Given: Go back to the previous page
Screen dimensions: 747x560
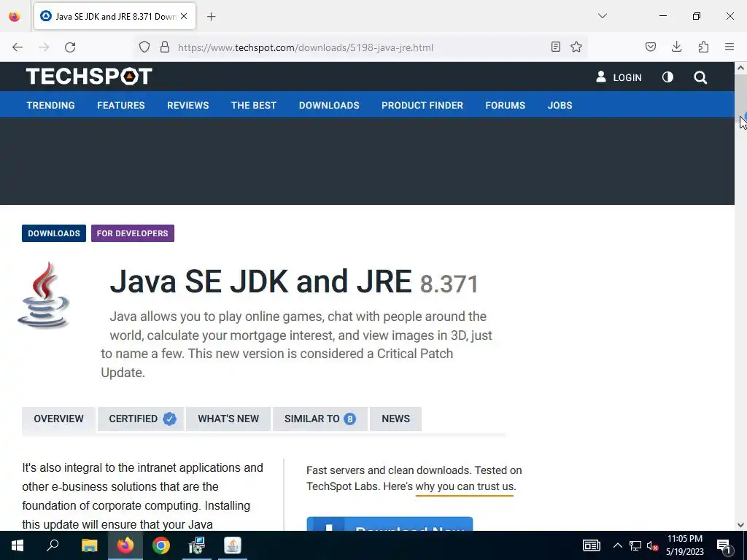Looking at the screenshot, I should tap(18, 47).
